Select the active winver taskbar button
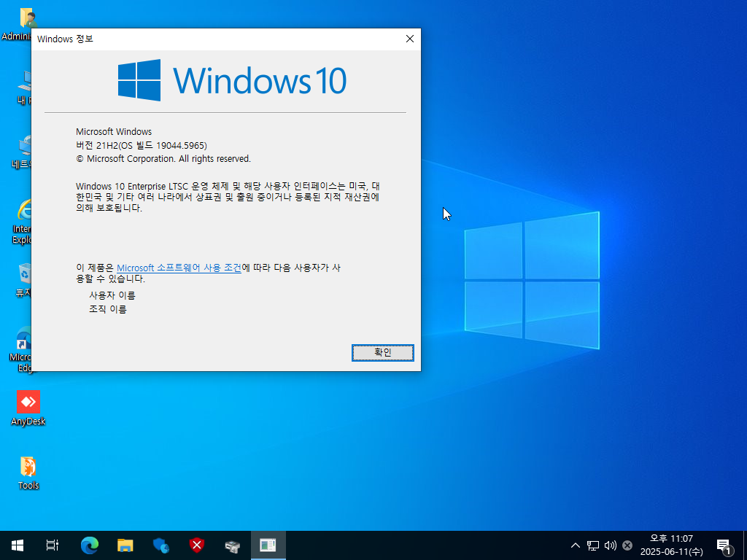This screenshot has height=560, width=747. 268,545
